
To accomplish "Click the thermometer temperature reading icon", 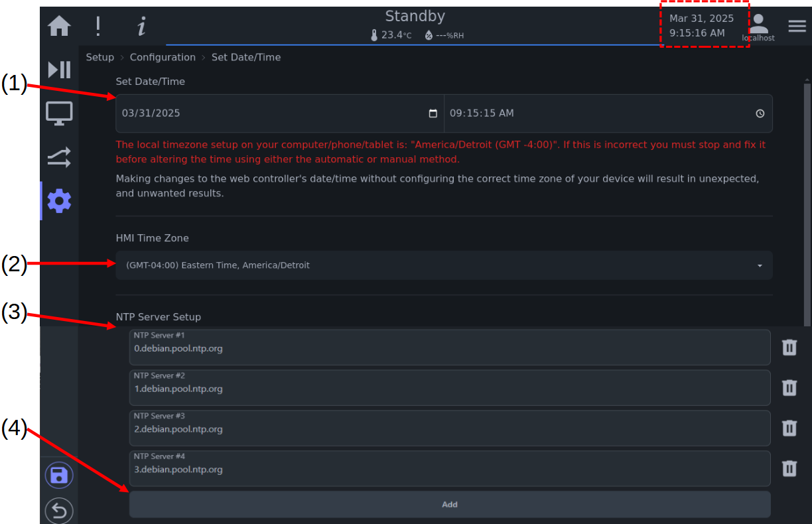I will tap(374, 35).
